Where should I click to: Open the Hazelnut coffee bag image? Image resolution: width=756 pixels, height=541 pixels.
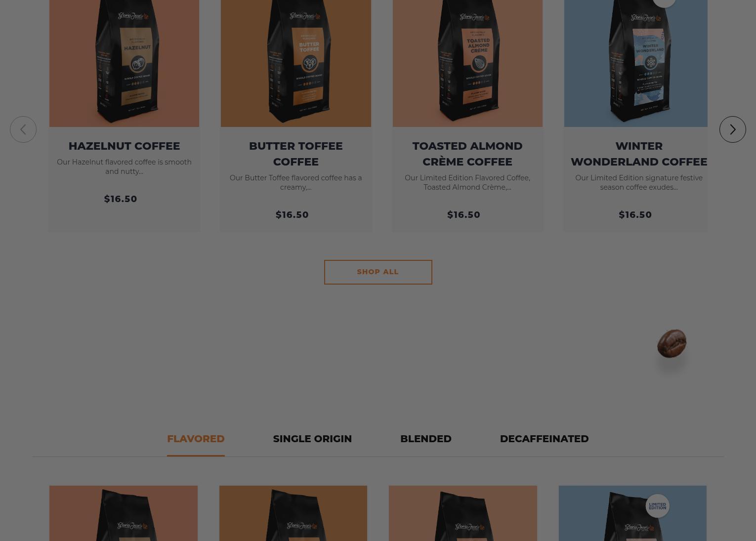124,63
